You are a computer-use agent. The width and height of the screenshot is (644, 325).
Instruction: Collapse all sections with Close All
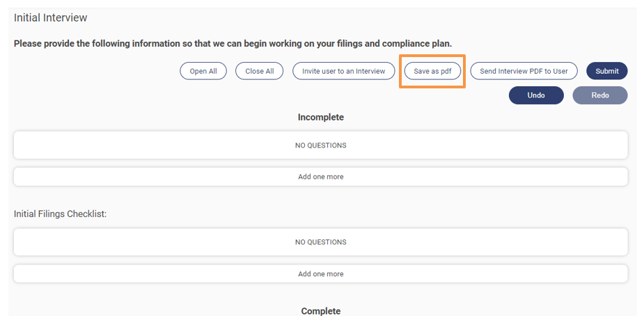pyautogui.click(x=259, y=71)
